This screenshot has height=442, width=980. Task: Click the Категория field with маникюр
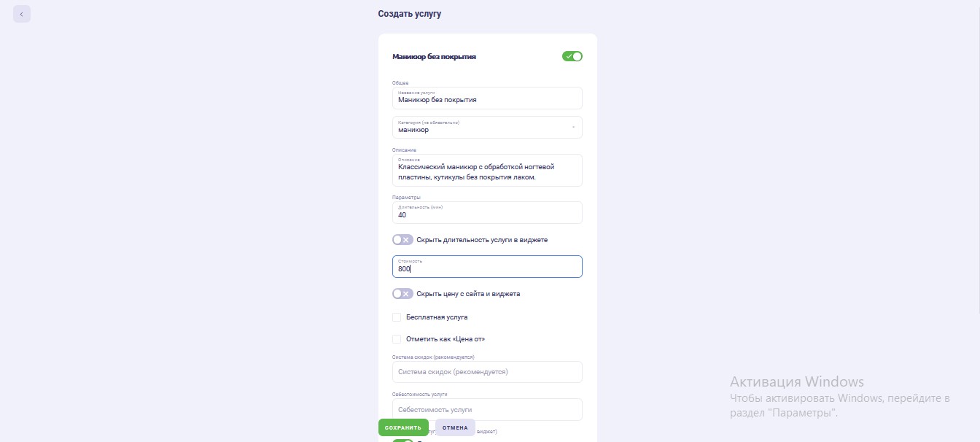487,127
